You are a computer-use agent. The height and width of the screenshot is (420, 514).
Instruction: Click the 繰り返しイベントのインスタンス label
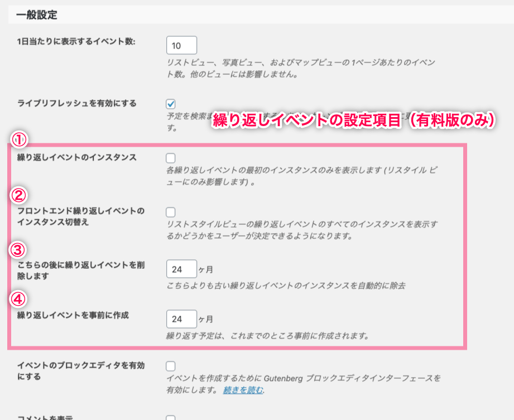pyautogui.click(x=76, y=157)
